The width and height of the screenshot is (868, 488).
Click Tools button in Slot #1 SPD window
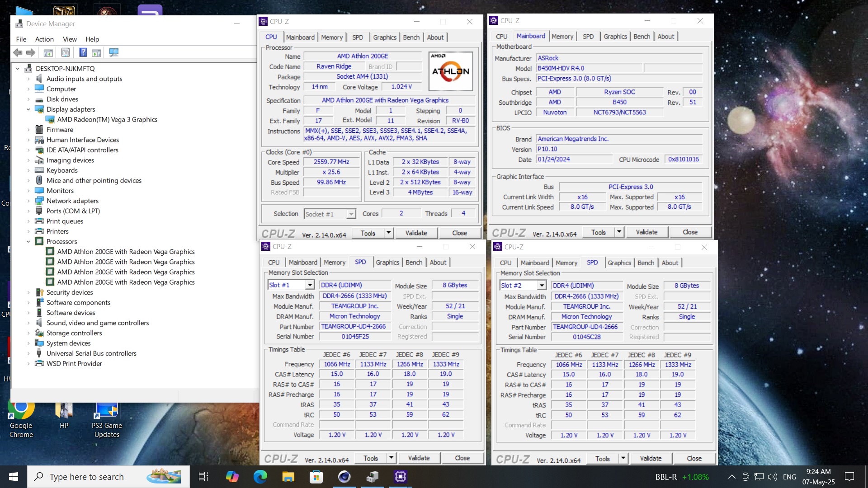pyautogui.click(x=371, y=458)
